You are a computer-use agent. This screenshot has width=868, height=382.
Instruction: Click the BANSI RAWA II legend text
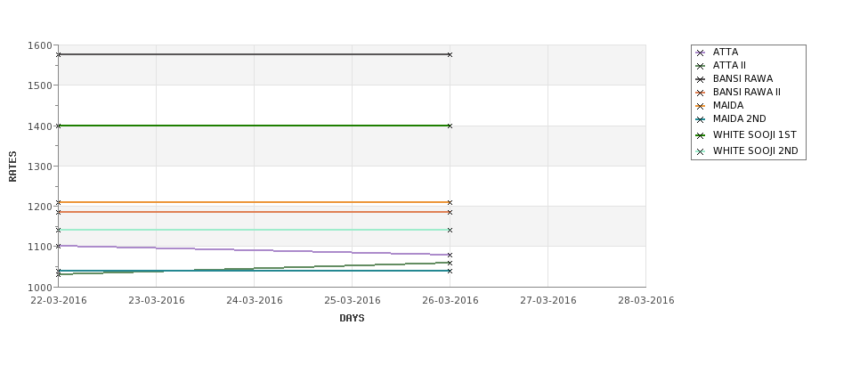pyautogui.click(x=746, y=93)
